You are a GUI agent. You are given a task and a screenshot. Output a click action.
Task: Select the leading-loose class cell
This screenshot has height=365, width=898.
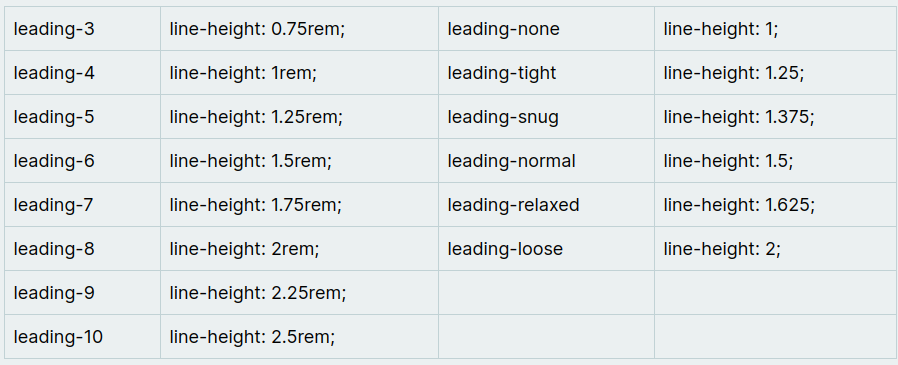546,249
